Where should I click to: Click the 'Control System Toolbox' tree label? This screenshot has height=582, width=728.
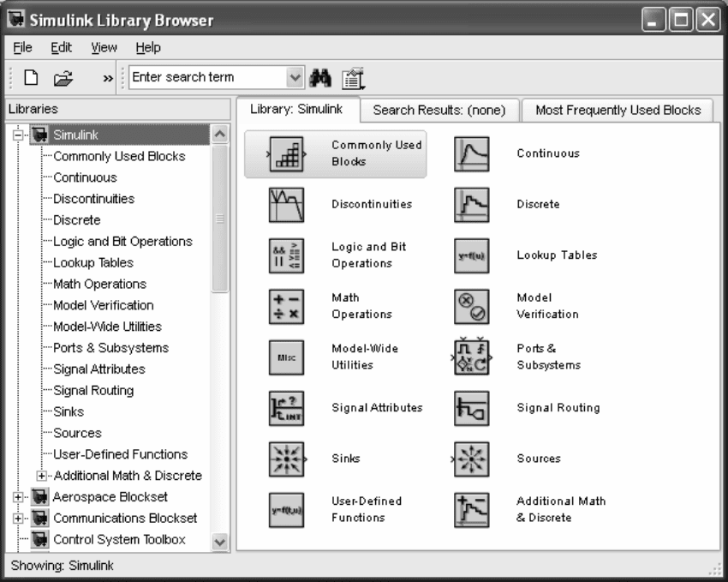tap(119, 539)
